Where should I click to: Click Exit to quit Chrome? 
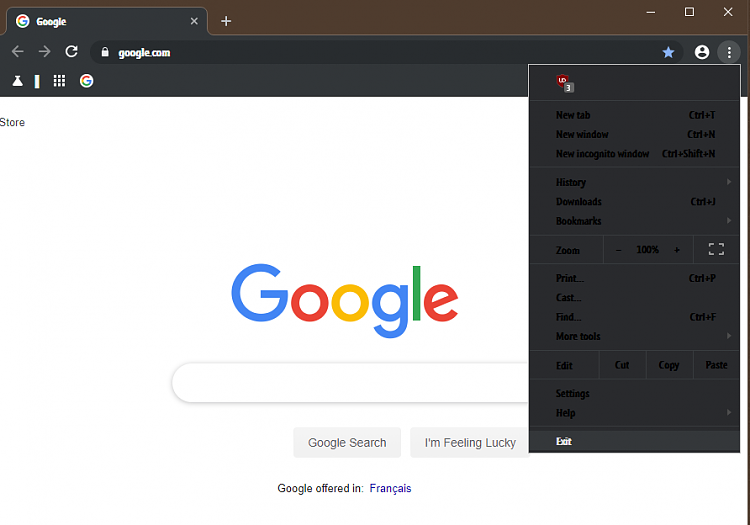click(x=635, y=441)
